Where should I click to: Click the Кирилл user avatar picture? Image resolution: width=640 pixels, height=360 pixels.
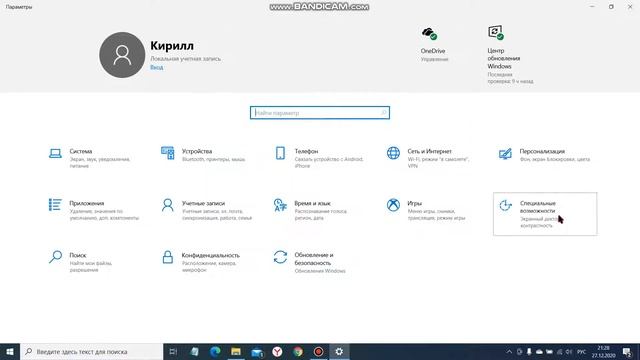coord(122,55)
